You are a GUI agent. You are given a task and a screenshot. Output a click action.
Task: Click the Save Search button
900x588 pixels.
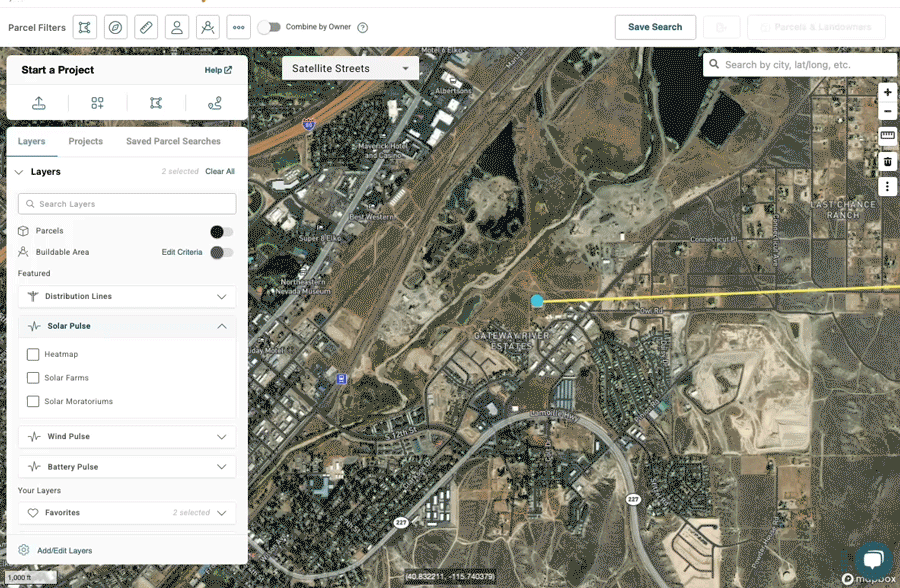pos(655,27)
